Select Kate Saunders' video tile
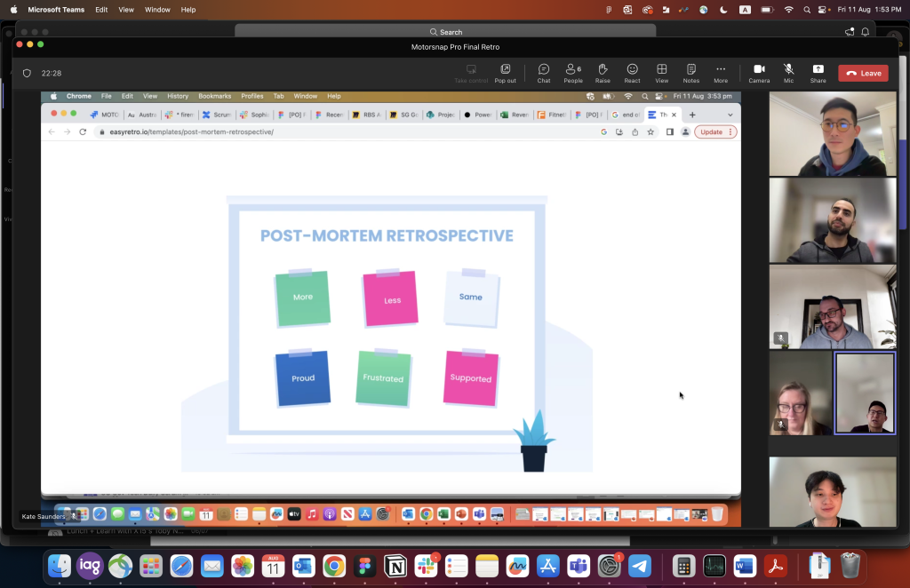910x588 pixels. [800, 393]
